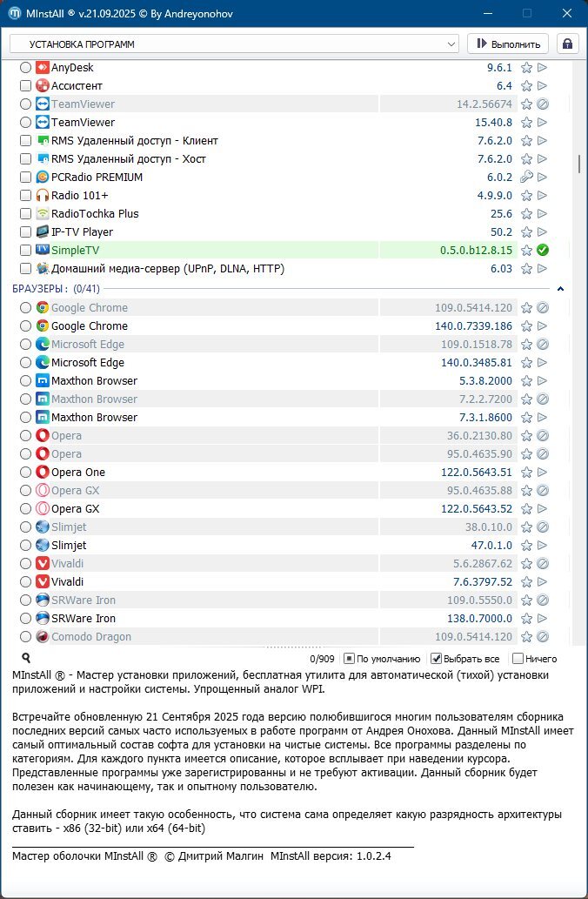Open the 'УСТАНОВКА ПРОГРАММ' dropdown
The image size is (588, 899).
234,44
